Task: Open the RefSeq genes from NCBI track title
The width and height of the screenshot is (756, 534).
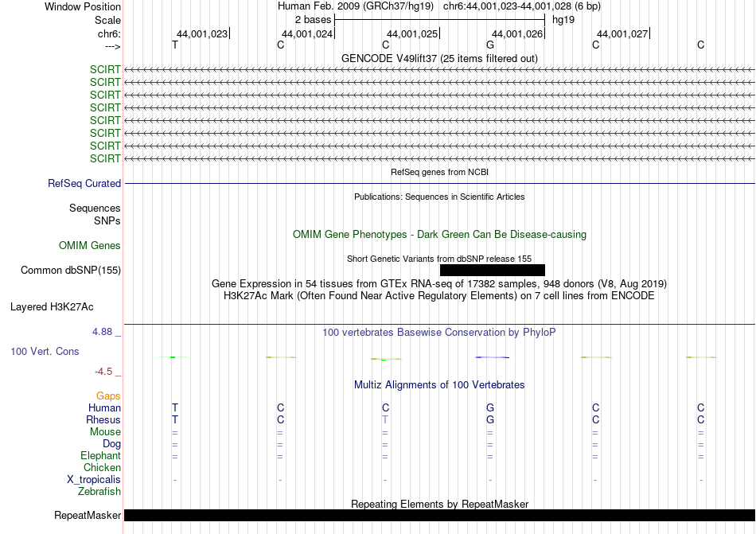Action: [x=439, y=172]
